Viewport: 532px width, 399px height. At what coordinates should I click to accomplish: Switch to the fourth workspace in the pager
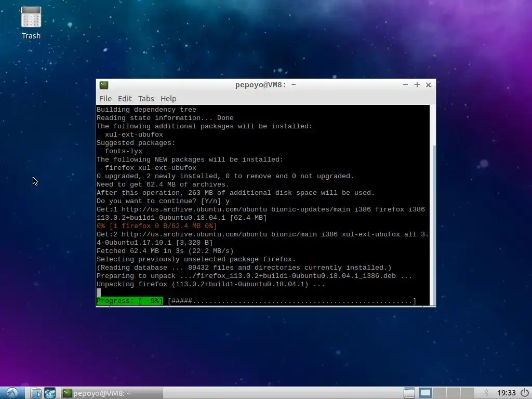click(x=467, y=393)
